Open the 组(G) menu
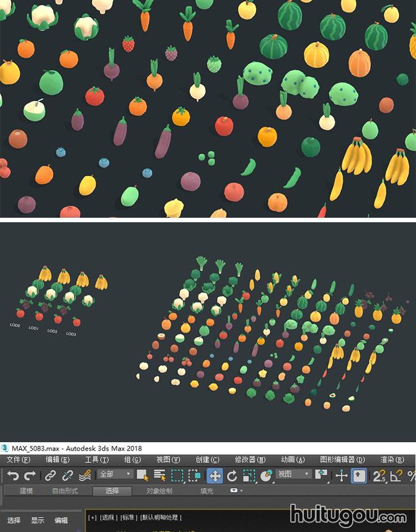 tap(133, 460)
